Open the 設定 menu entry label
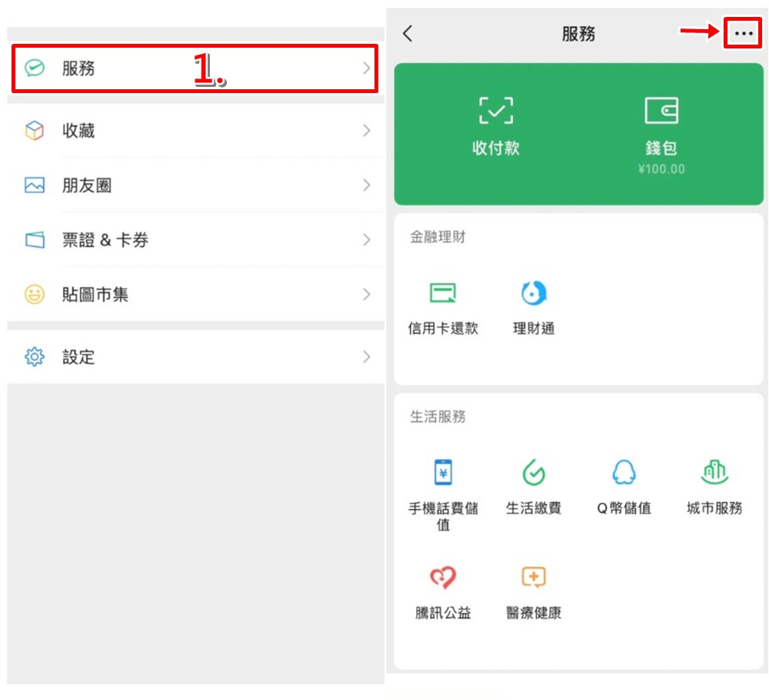 click(78, 357)
